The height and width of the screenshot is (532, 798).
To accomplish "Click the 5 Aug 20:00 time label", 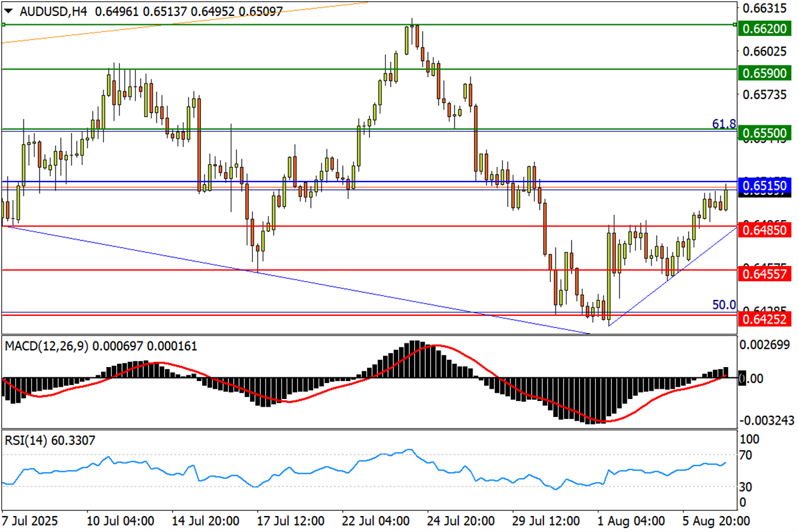I will (x=715, y=520).
